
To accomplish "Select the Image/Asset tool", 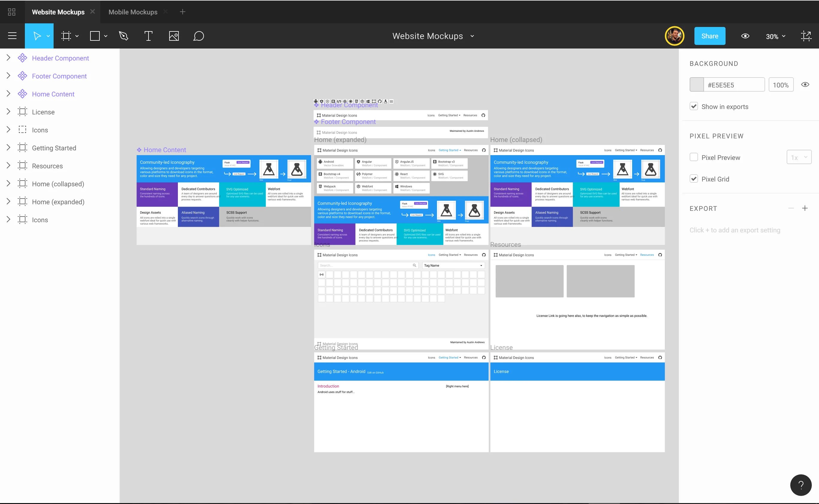I will click(174, 36).
